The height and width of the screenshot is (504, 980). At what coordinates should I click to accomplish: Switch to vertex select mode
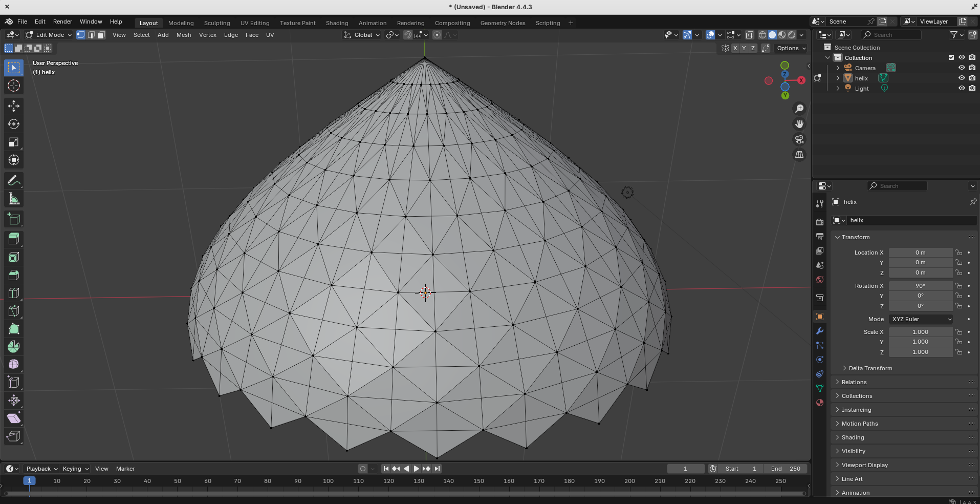(81, 35)
